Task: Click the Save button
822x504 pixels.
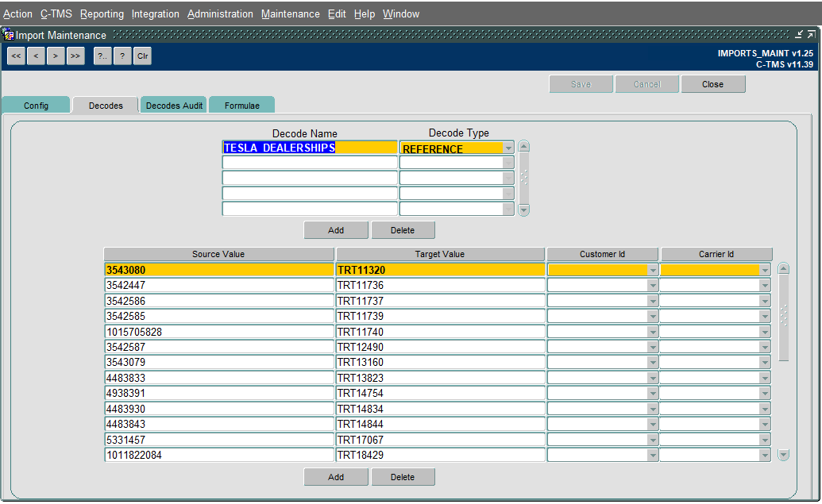Action: click(x=581, y=84)
